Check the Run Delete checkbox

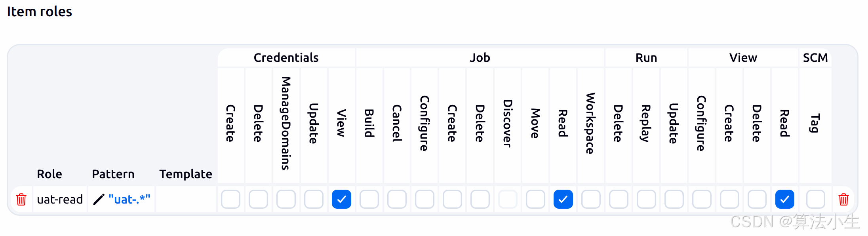(x=619, y=199)
